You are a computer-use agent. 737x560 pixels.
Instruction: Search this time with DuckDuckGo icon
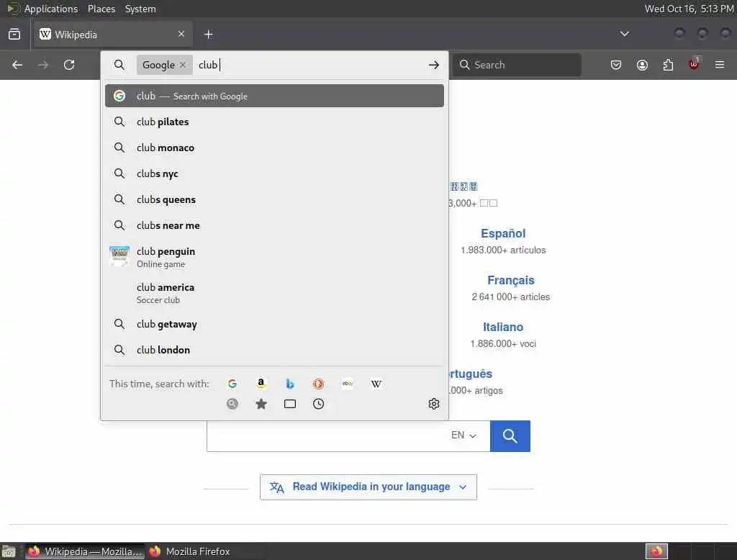pyautogui.click(x=318, y=384)
